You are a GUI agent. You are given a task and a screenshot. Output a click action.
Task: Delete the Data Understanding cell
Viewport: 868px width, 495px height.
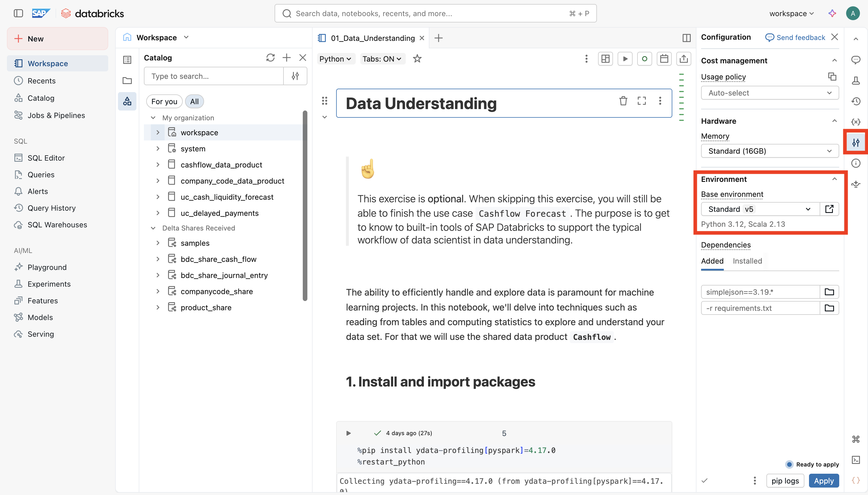point(623,101)
